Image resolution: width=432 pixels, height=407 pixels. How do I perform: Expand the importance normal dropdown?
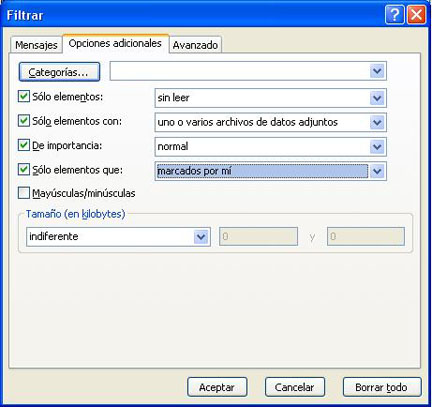pyautogui.click(x=377, y=147)
